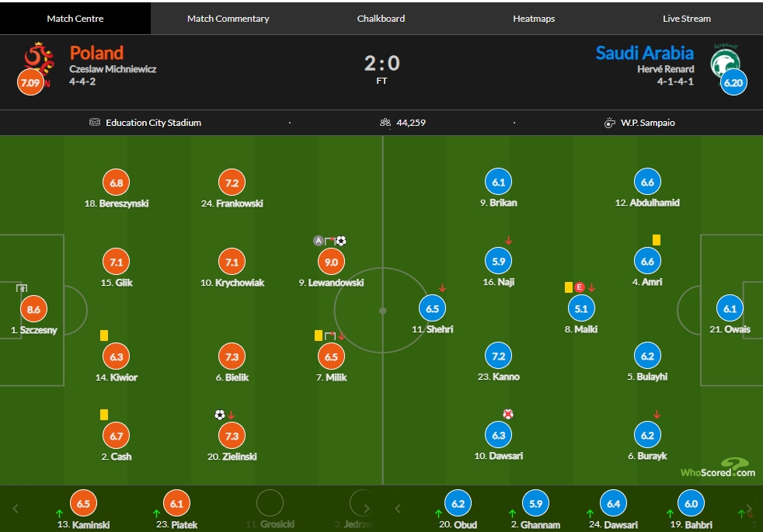Show previous Poland substitutes with left chevron
Image resolution: width=763 pixels, height=532 pixels.
coord(16,509)
